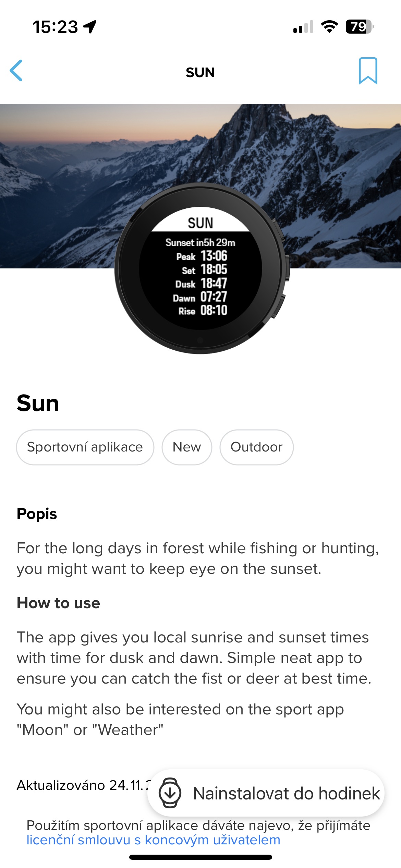Screen dimensions: 401x868
Task: Tap the cellular signal bars
Action: 303,27
